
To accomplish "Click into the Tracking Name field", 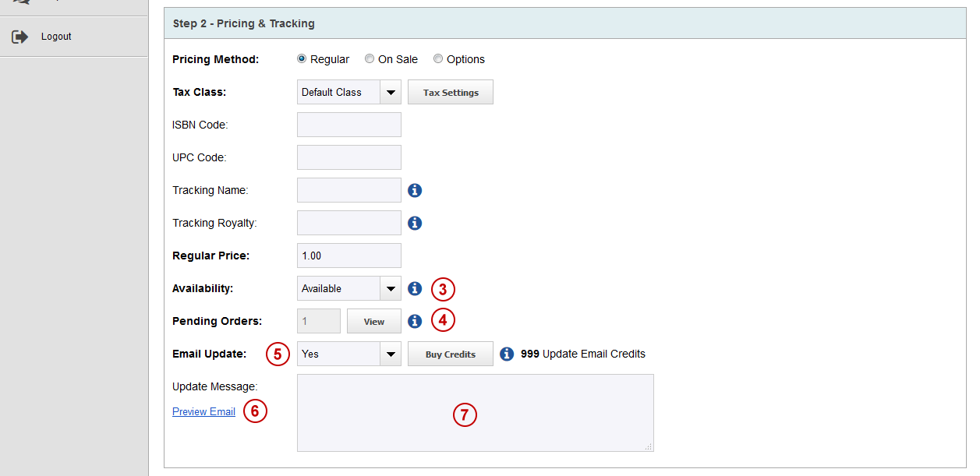I will [349, 190].
